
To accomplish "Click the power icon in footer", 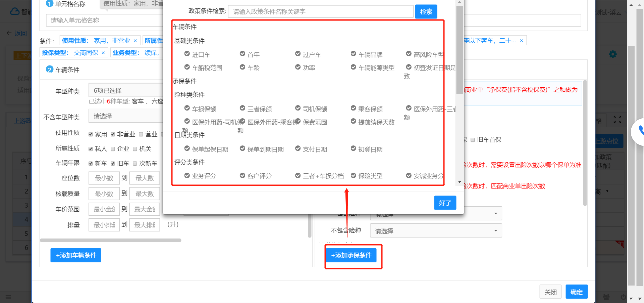I will click(x=623, y=297).
